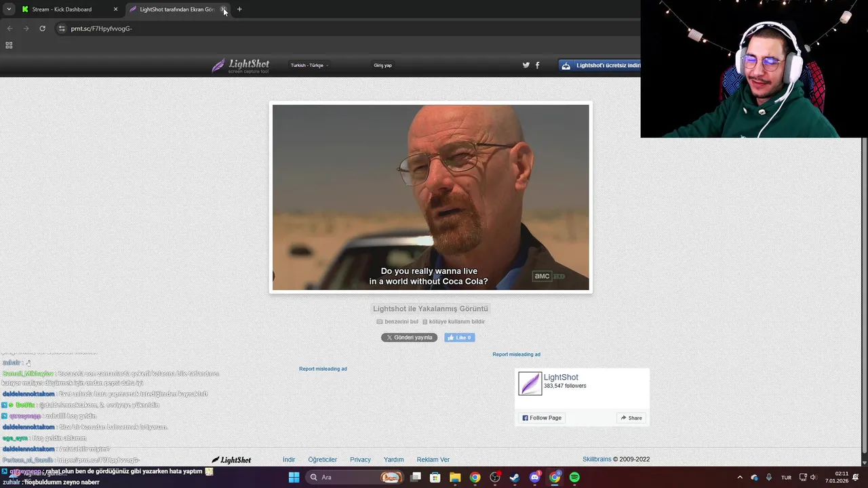This screenshot has width=868, height=488.
Task: Open the active Chrome profile window on taskbar
Action: (x=555, y=477)
